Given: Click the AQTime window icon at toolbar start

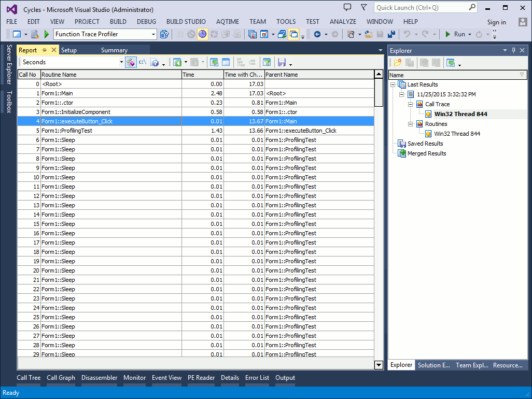Looking at the screenshot, I should point(17,34).
